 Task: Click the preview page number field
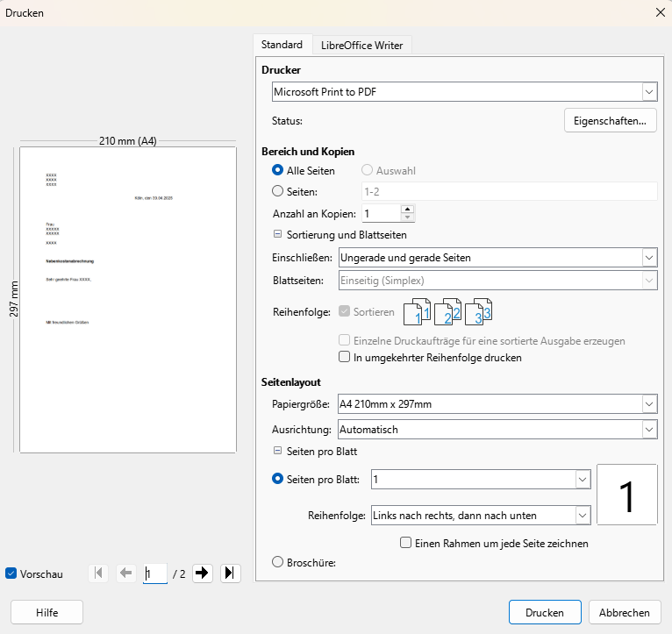155,573
